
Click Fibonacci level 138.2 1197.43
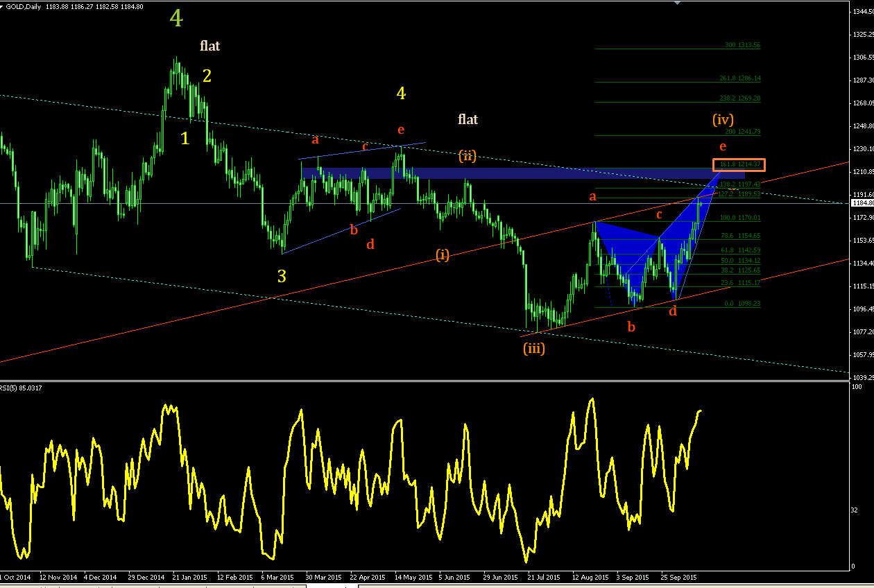tap(740, 184)
